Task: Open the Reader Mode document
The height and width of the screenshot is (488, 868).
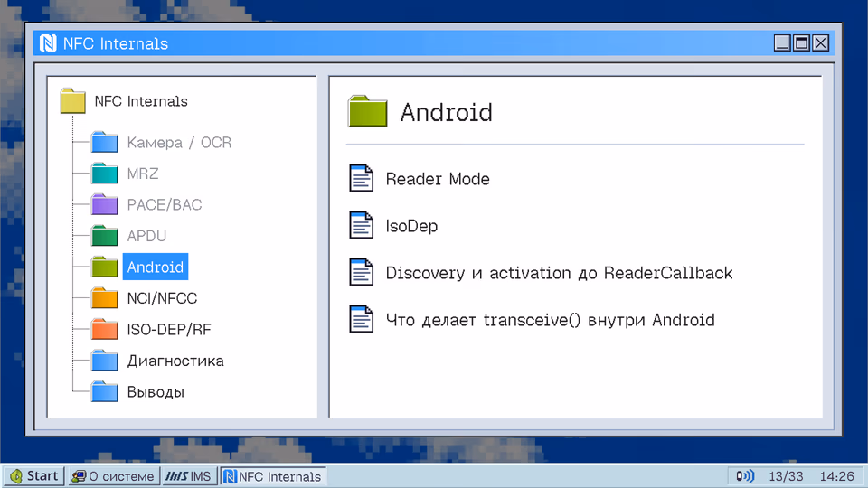Action: (438, 179)
